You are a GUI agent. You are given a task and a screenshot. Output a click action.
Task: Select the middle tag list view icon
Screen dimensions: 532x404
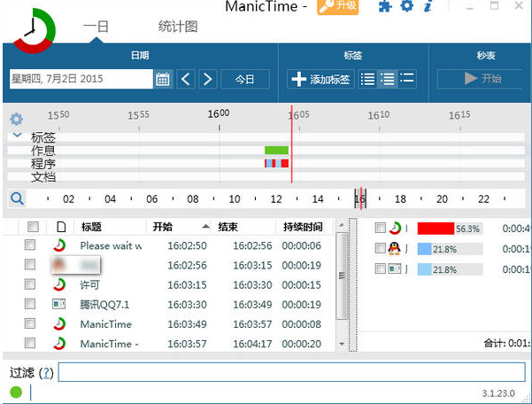coord(387,79)
